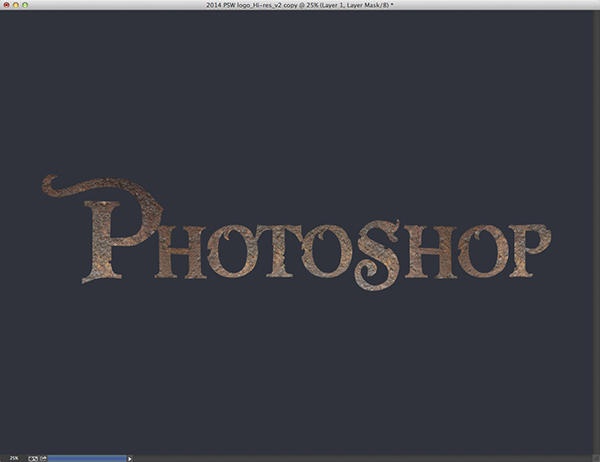The width and height of the screenshot is (600, 462).
Task: Click the status bar icon beside zoom percentage
Action: pyautogui.click(x=33, y=457)
